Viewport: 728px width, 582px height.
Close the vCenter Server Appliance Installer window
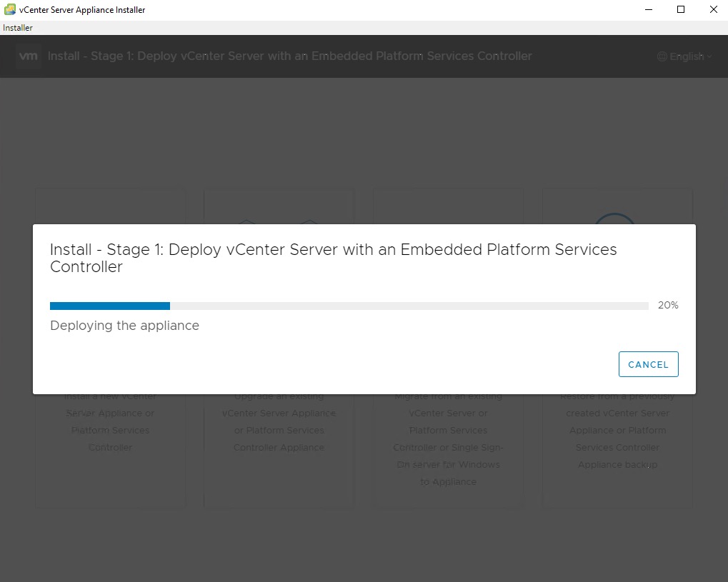pyautogui.click(x=713, y=10)
